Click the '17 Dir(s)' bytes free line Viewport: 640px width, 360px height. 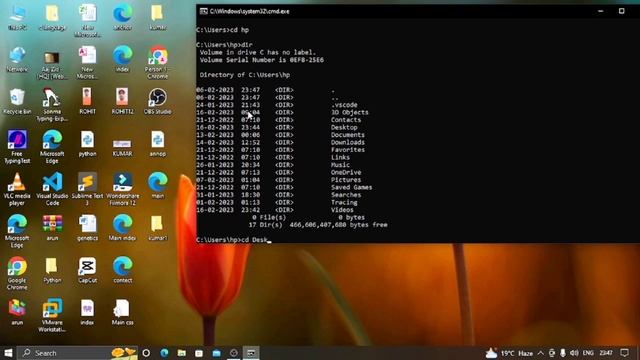tap(318, 225)
